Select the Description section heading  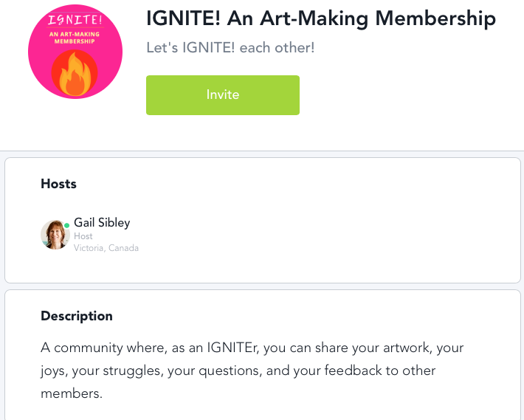pyautogui.click(x=77, y=316)
